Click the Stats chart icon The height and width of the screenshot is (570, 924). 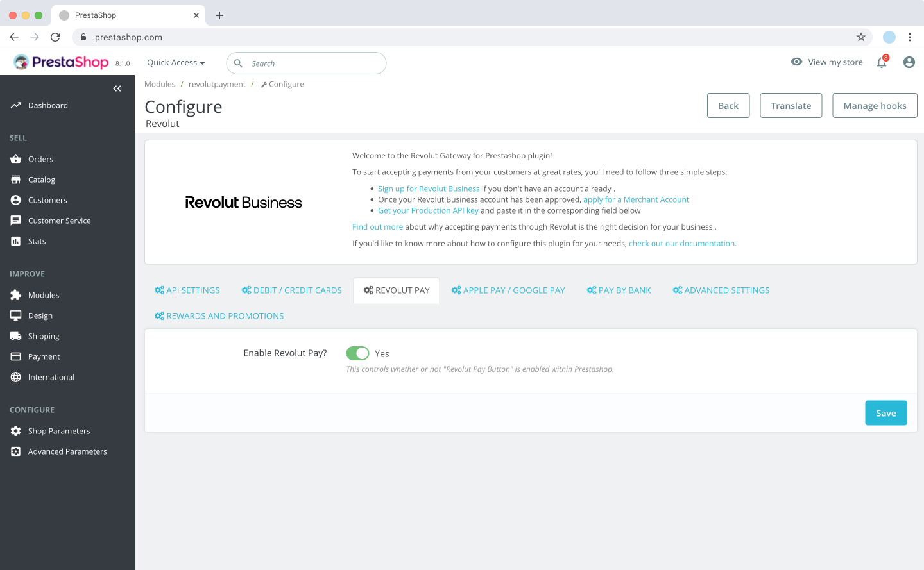pos(16,241)
